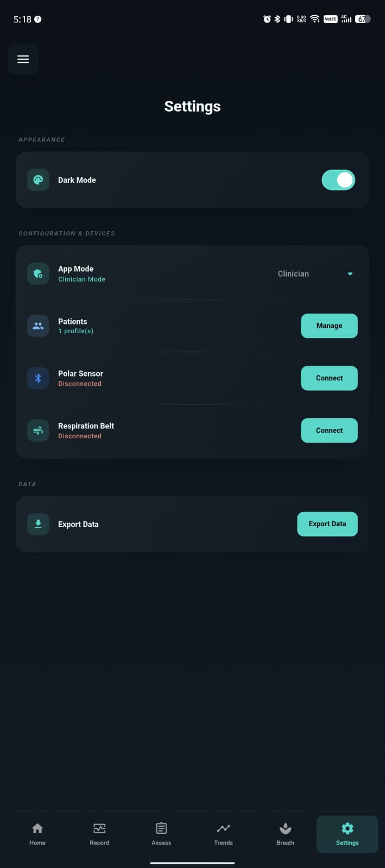The width and height of the screenshot is (385, 868).
Task: Tap the teal Export Data button
Action: pyautogui.click(x=327, y=524)
